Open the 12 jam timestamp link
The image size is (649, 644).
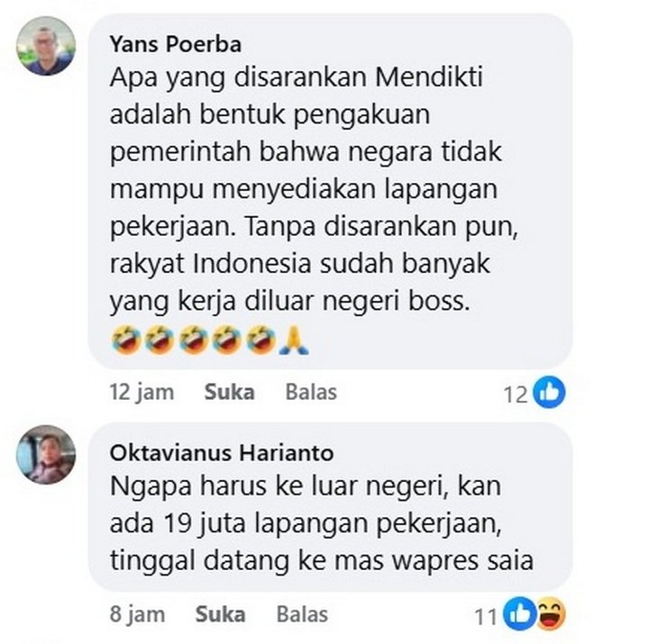pyautogui.click(x=142, y=392)
